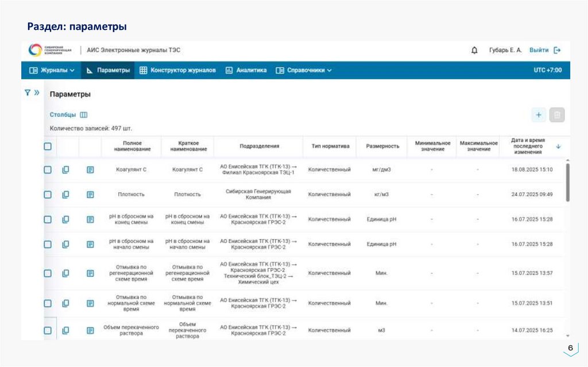Open details of Объем перекаченного раствора row

point(90,331)
